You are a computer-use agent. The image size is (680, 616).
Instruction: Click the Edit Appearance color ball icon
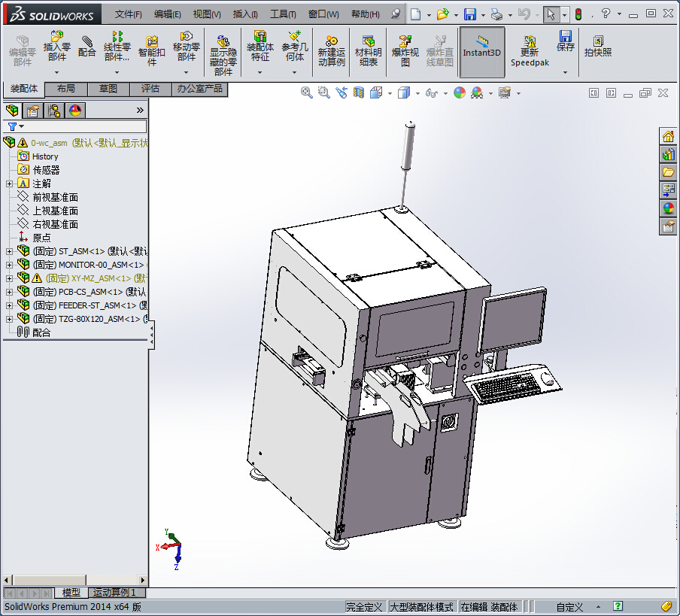(x=460, y=93)
